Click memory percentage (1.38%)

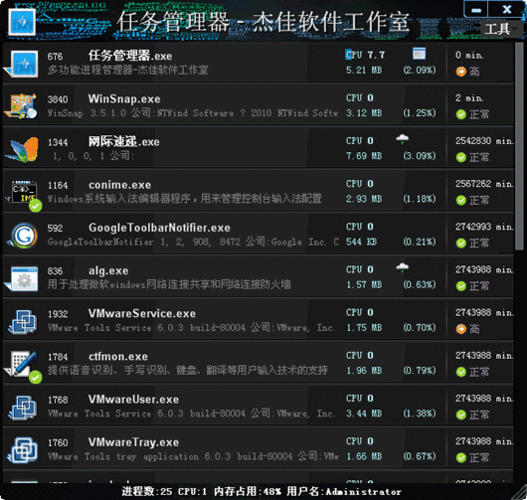[419, 413]
